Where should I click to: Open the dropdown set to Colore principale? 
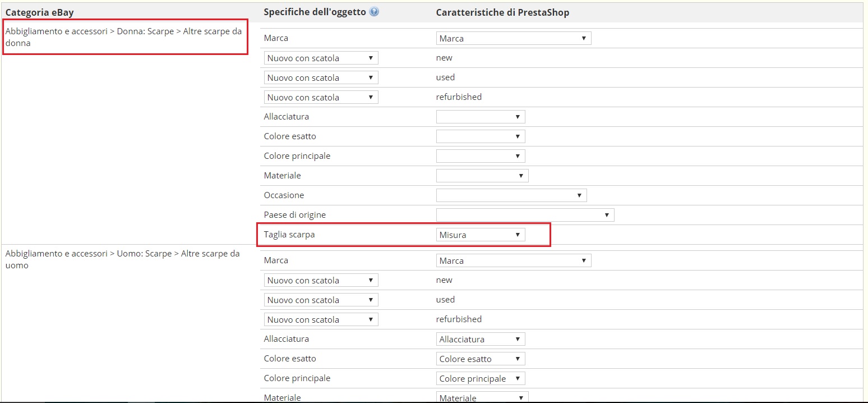480,379
